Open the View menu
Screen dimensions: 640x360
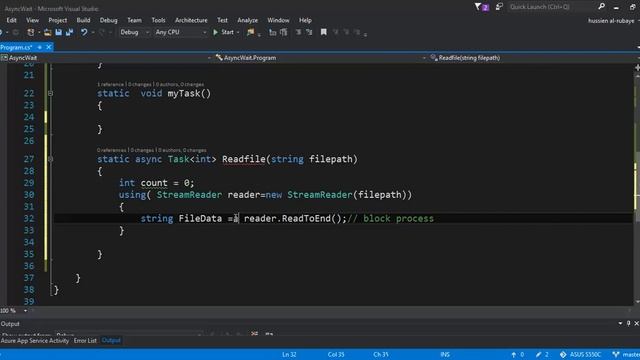pyautogui.click(x=32, y=20)
